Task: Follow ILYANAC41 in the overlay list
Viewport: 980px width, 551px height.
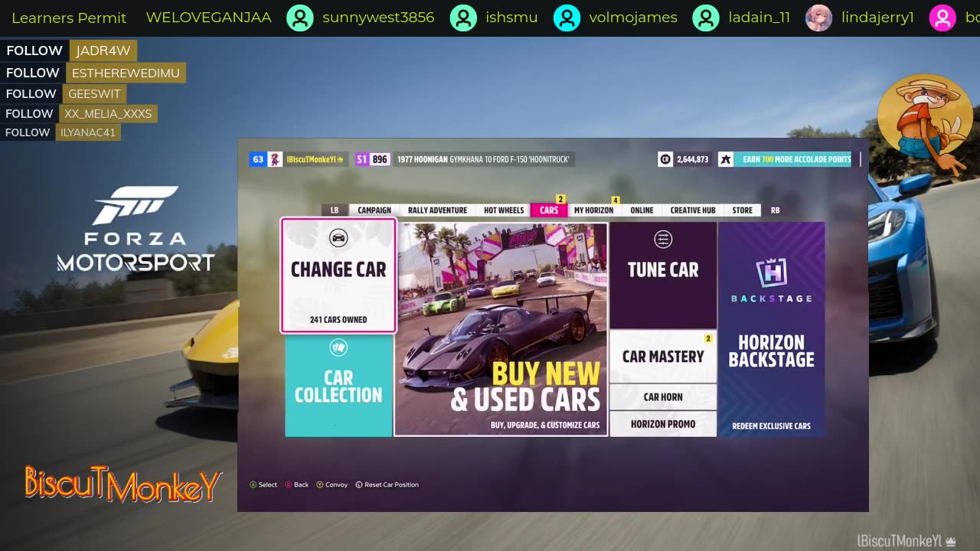Action: pos(60,132)
